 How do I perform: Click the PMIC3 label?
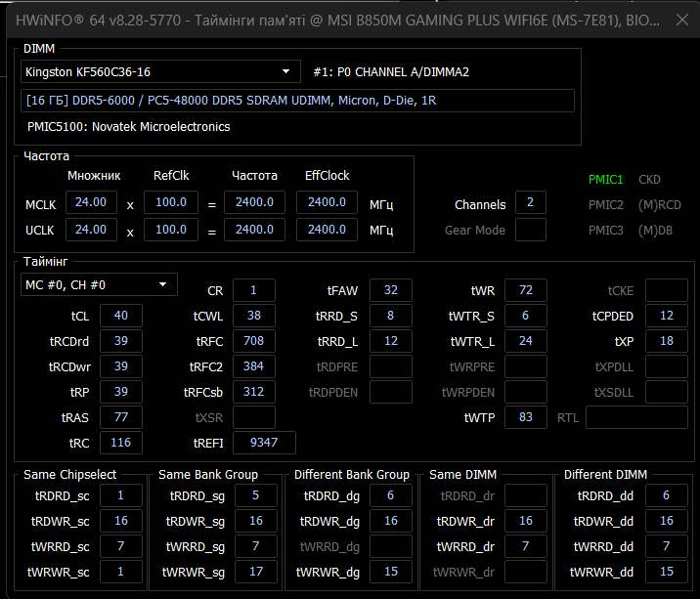tap(605, 231)
